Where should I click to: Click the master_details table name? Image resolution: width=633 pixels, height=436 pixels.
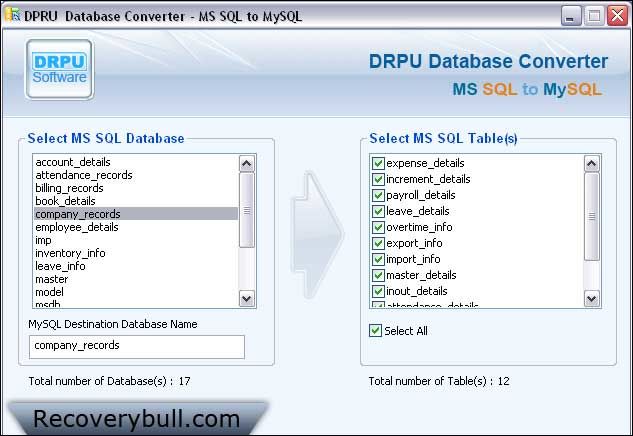[421, 275]
